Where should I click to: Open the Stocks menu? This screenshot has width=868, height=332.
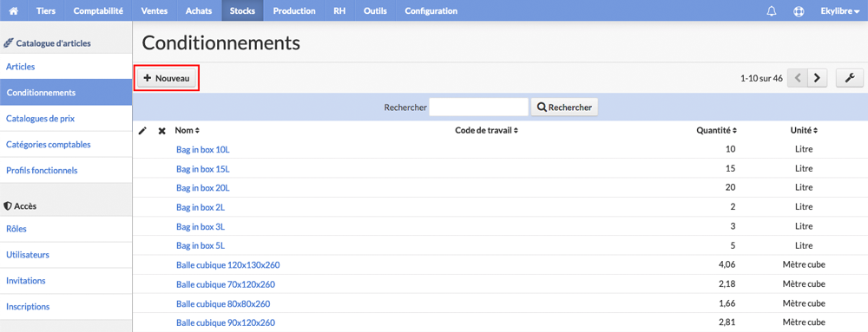tap(242, 10)
